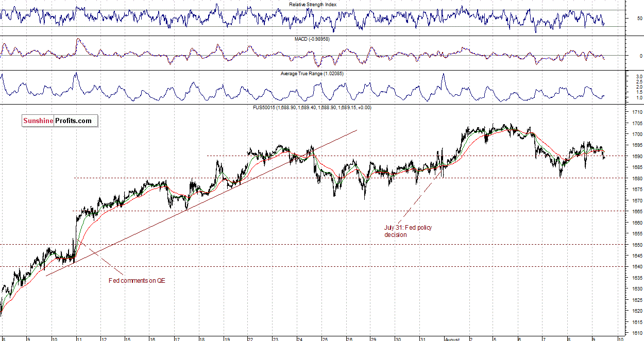Click the ATR axis value 1.0

pos(639,98)
